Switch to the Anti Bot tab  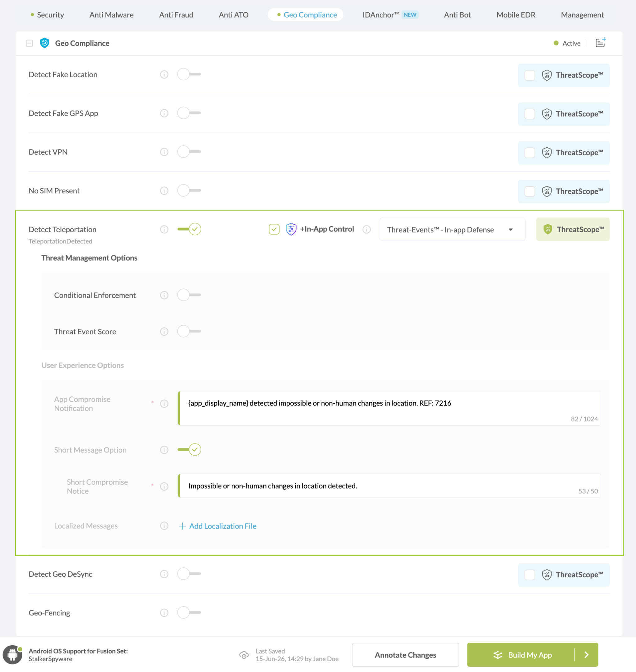[x=457, y=15]
